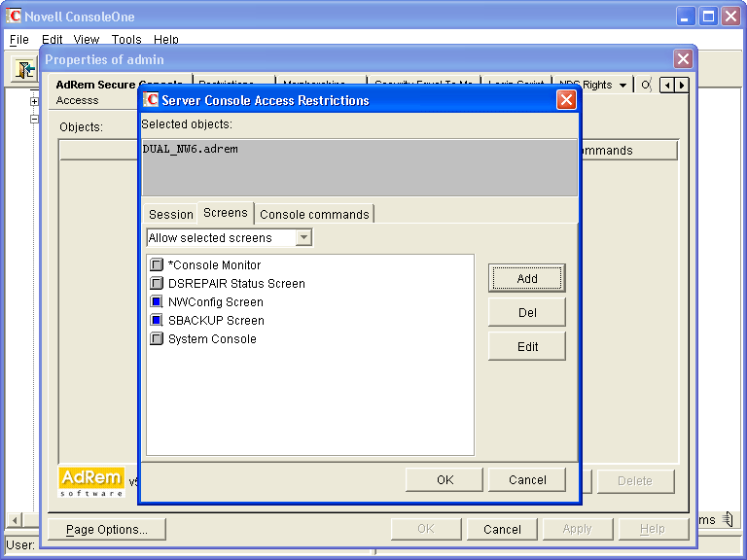
Task: Click the ConsoleOne toolbar exit icon
Action: (x=24, y=70)
